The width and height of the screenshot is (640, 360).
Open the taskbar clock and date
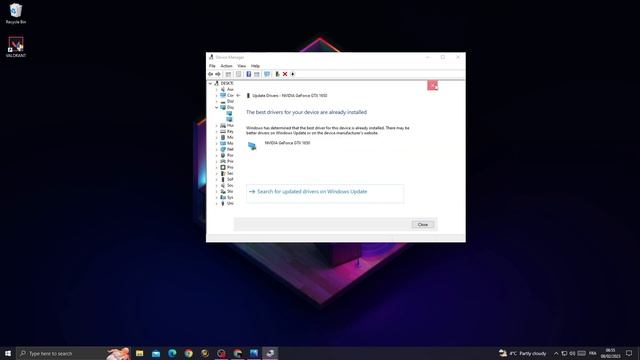pyautogui.click(x=611, y=353)
